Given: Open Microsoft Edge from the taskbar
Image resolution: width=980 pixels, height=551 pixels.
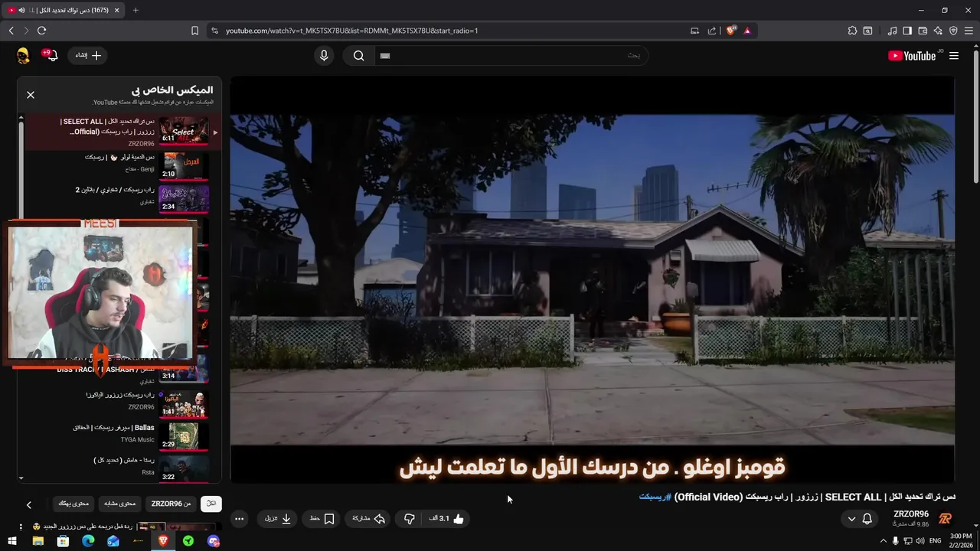Looking at the screenshot, I should point(88,541).
